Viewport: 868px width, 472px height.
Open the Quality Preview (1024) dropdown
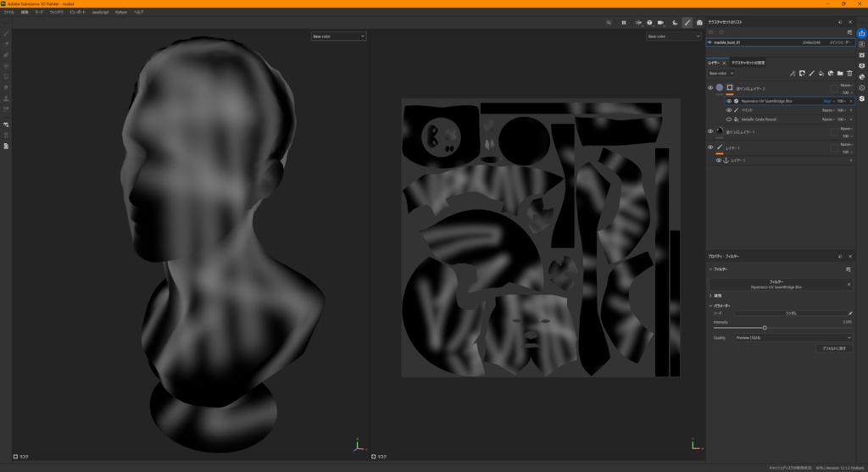point(793,337)
